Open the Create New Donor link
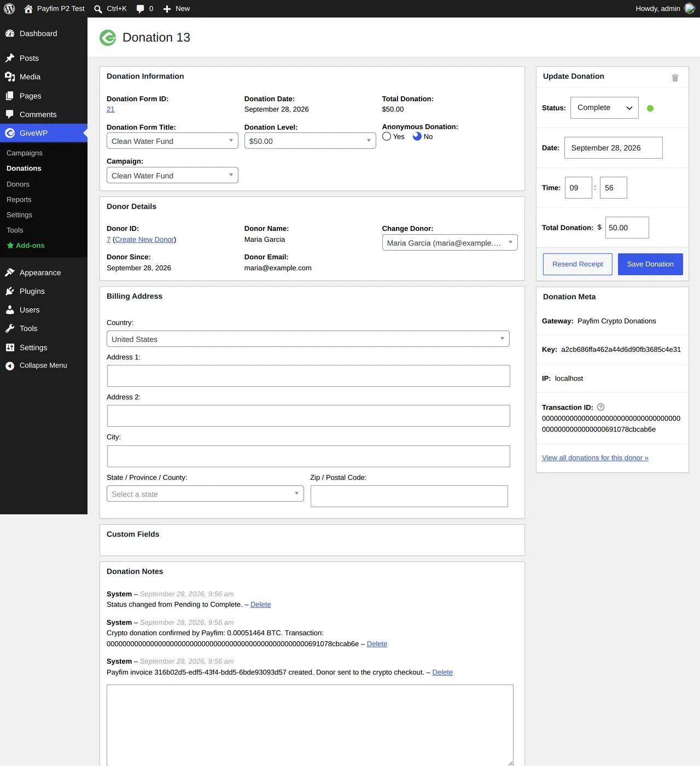The width and height of the screenshot is (700, 766). pyautogui.click(x=144, y=240)
